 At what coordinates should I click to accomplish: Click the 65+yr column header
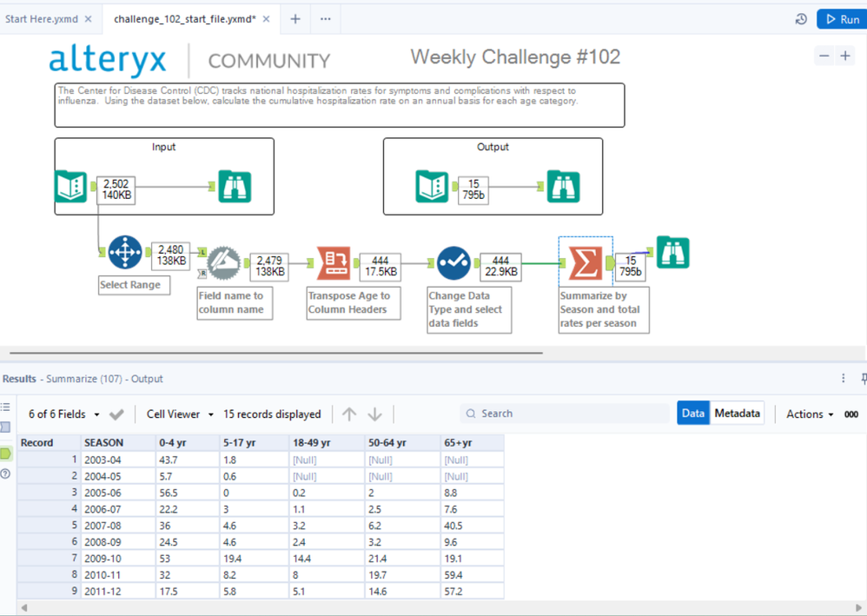[473, 443]
